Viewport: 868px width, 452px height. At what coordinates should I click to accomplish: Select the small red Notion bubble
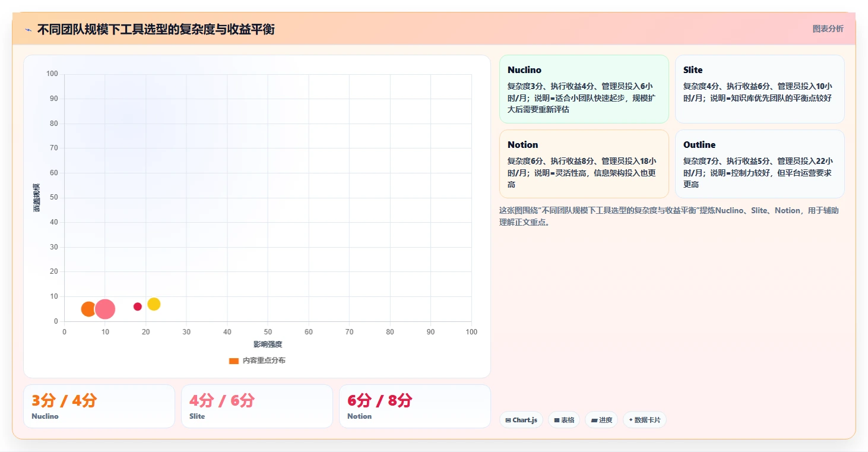(x=138, y=306)
